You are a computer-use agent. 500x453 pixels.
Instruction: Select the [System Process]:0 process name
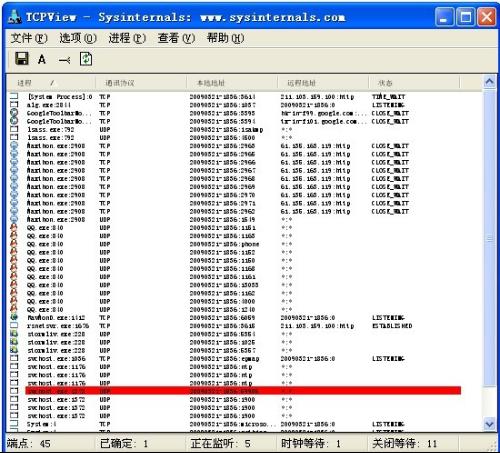point(60,97)
